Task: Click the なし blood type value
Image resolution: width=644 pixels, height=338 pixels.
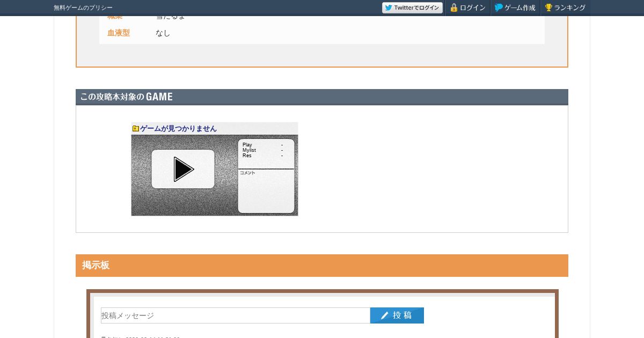Action: (x=163, y=33)
